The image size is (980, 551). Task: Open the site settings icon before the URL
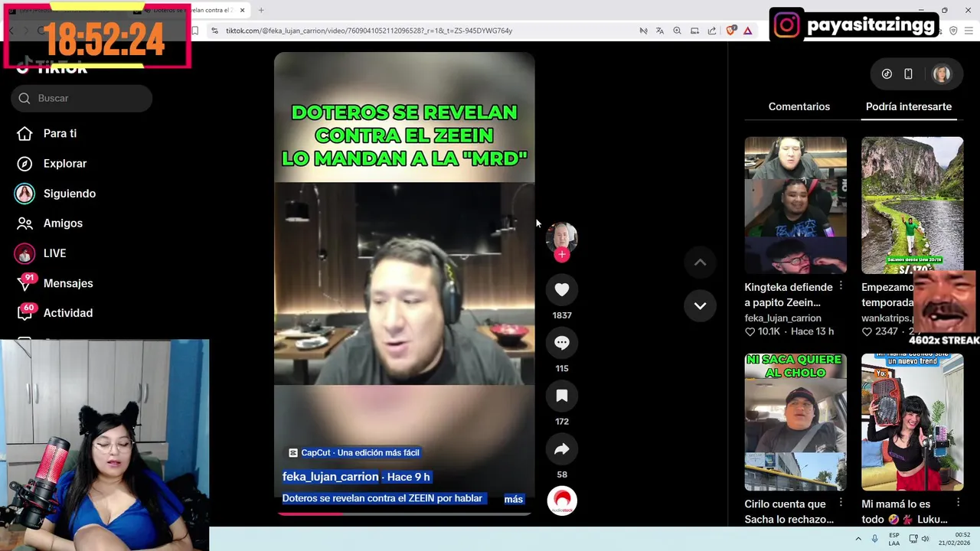click(x=214, y=31)
